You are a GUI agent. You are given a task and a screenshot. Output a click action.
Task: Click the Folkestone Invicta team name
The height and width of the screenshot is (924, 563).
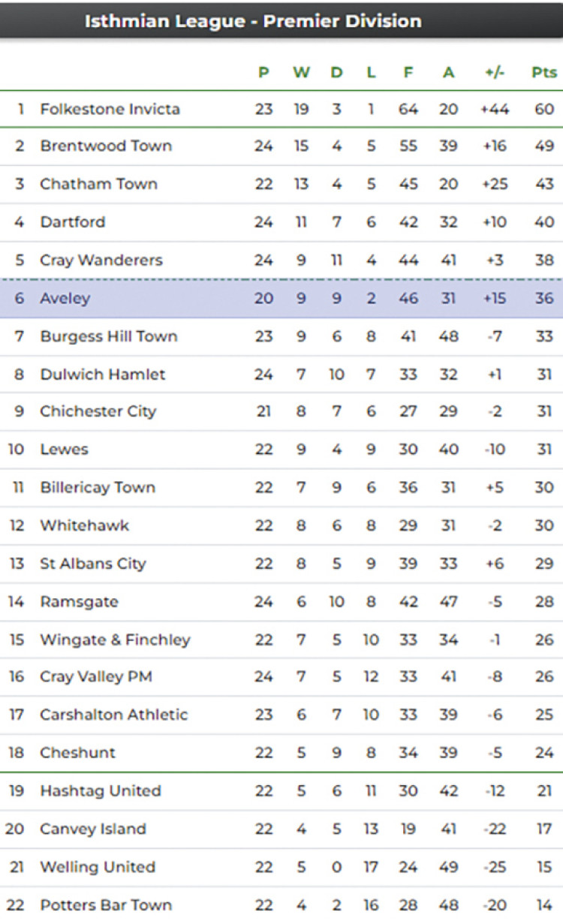coord(110,109)
